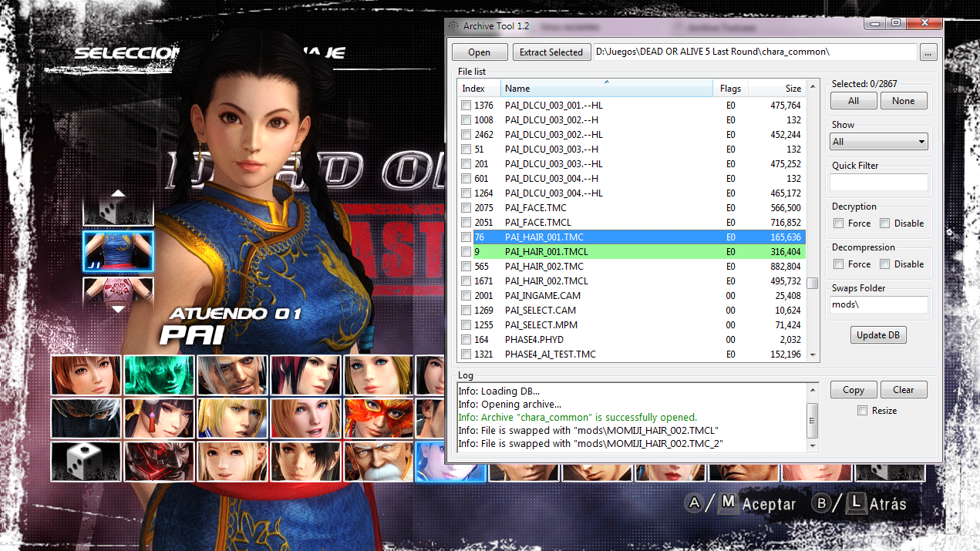980x551 pixels.
Task: Click the Extract Selected button
Action: [x=551, y=52]
